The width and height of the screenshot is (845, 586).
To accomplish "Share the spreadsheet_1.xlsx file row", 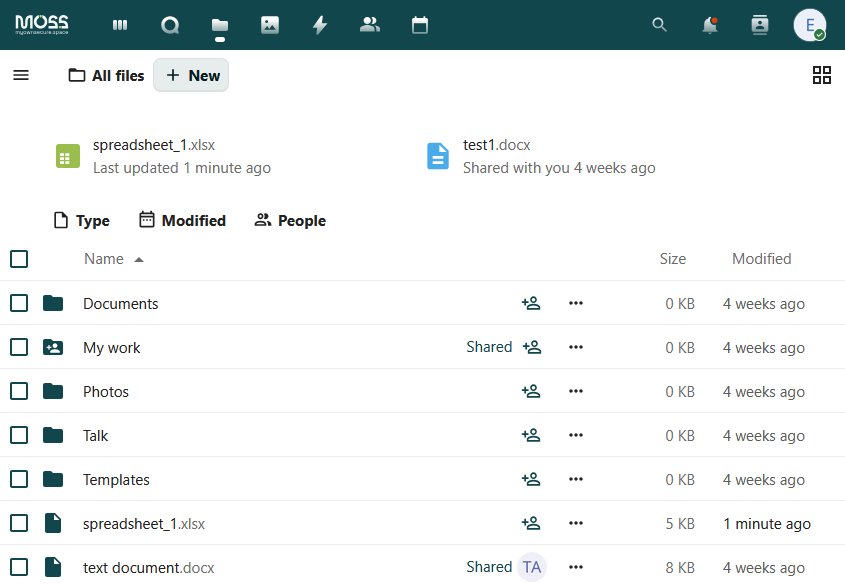I will pos(531,523).
